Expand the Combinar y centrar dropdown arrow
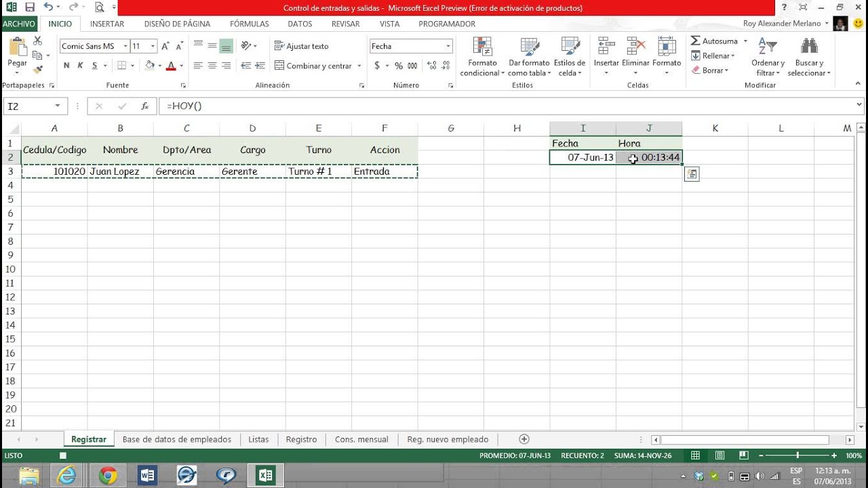Viewport: 868px width, 488px height. tap(359, 66)
